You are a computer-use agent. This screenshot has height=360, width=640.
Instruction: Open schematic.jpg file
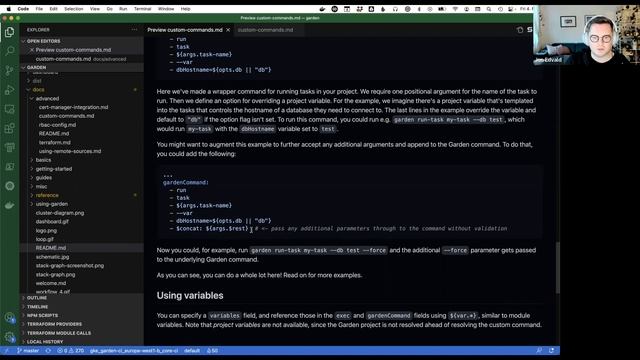tap(52, 257)
